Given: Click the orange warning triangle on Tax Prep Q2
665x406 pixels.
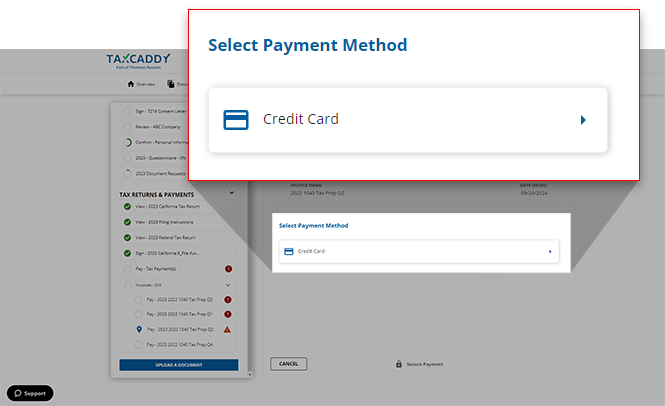Looking at the screenshot, I should [227, 329].
